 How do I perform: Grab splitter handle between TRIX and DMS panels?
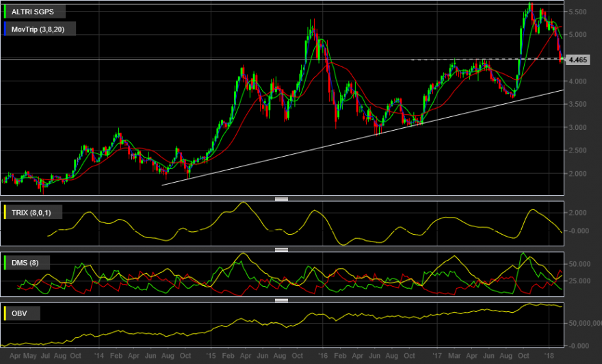[x=281, y=250]
